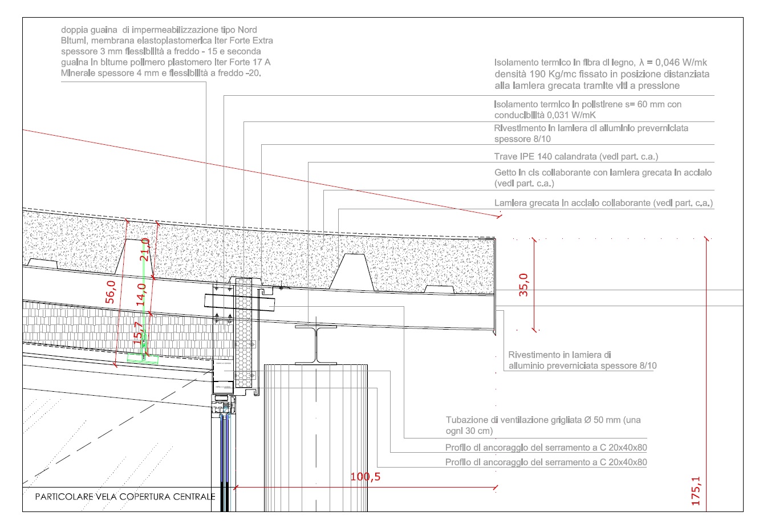This screenshot has width=759, height=532.
Task: Select the 'Isolamento termico in fibra di legno' note
Action: (602, 74)
